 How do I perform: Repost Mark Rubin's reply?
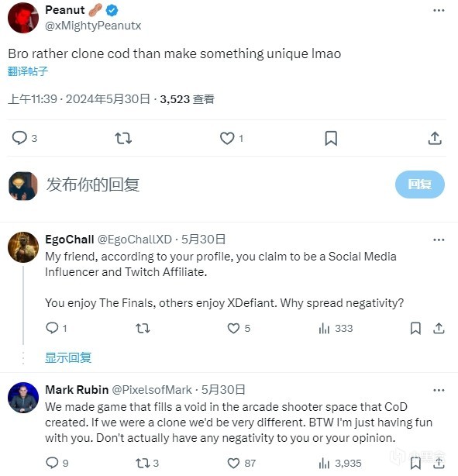143,464
